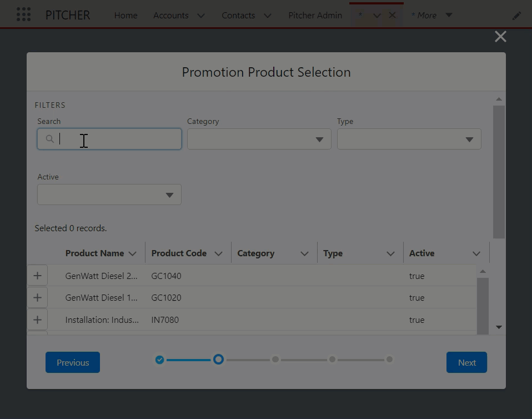Open Product Name column sort menu
The width and height of the screenshot is (532, 419).
(132, 254)
